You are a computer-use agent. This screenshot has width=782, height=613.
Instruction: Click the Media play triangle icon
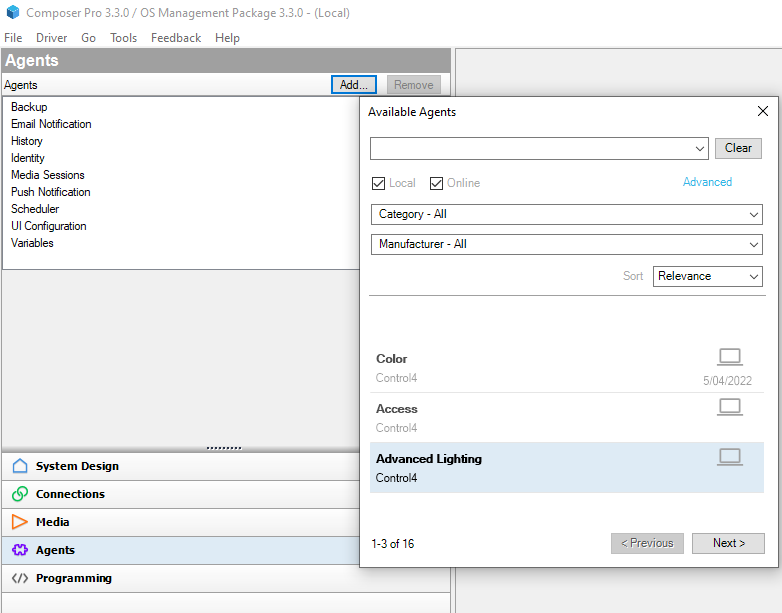(20, 522)
